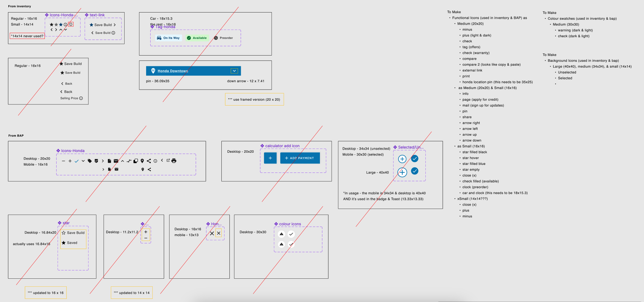The width and height of the screenshot is (644, 302).
Task: Click chevron up icon in inventory Icons-Honda set
Action: (61, 30)
